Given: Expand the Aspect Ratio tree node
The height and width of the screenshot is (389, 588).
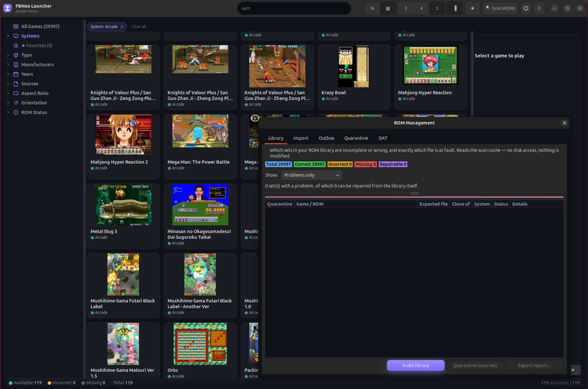Looking at the screenshot, I should [8, 93].
